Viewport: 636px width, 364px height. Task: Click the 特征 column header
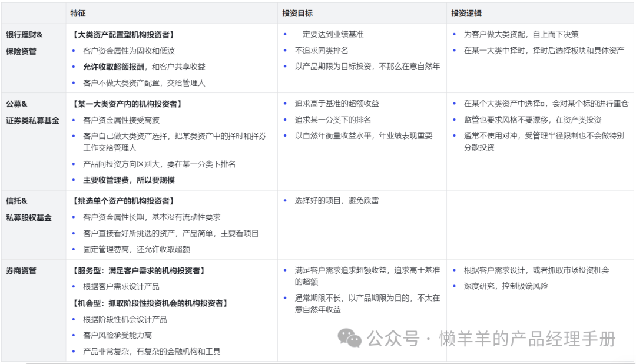(78, 13)
